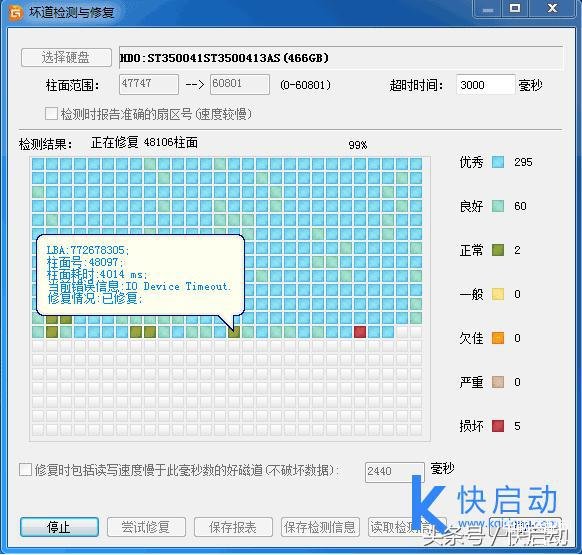Click the hard disk name field HD0:ST350041
This screenshot has height=555, width=582.
pos(341,58)
